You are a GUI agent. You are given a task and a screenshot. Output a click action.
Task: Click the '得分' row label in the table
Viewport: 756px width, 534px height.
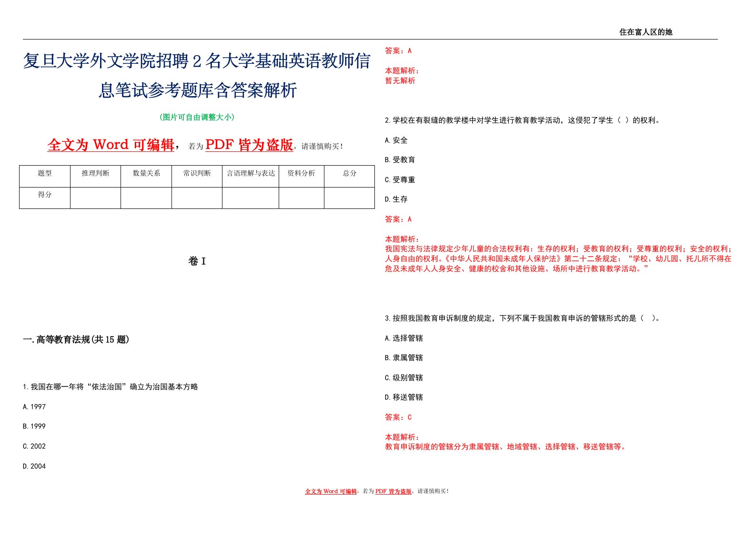click(45, 195)
